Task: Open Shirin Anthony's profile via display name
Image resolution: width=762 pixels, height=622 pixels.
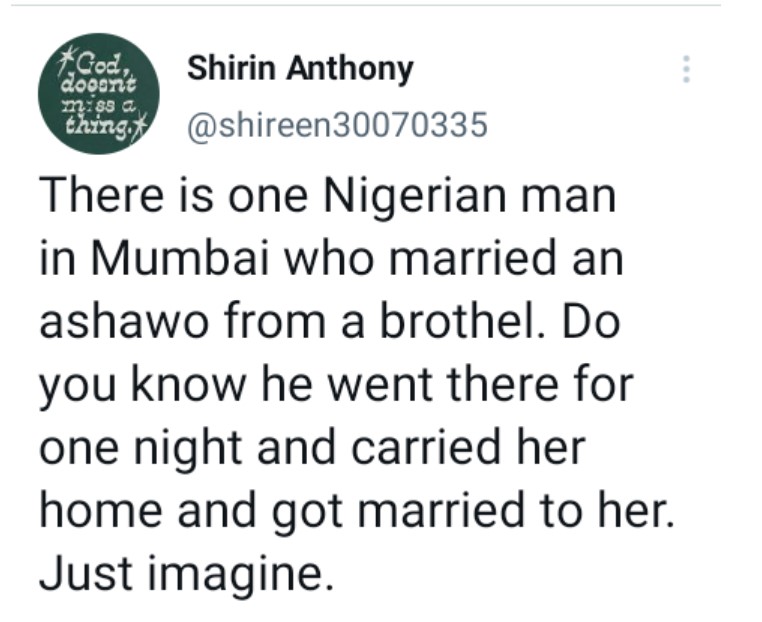Action: 300,69
